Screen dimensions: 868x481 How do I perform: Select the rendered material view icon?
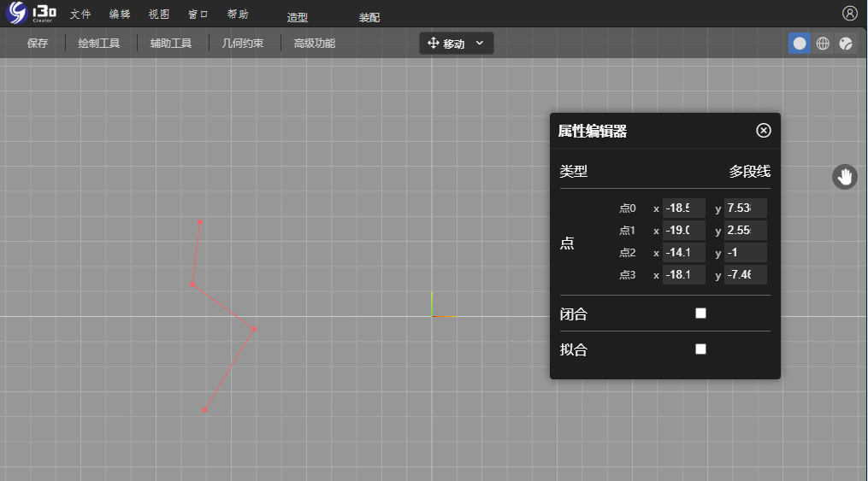point(846,44)
